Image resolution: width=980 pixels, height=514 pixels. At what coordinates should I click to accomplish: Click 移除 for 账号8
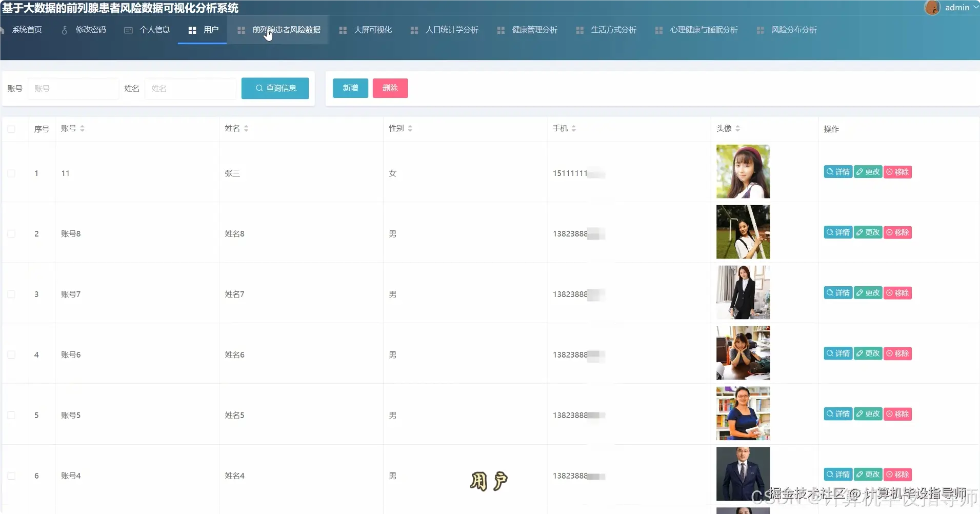[897, 232]
